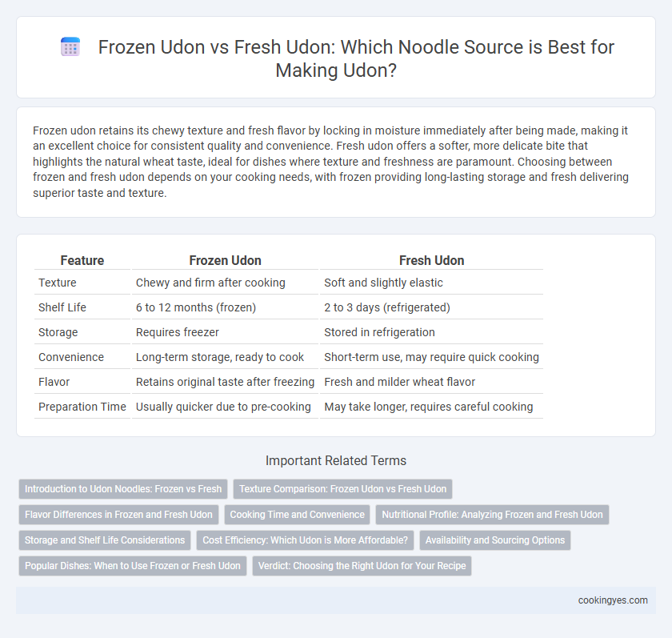
Task: Select Flavor Differences in Frozen and Fresh Udon
Action: (118, 515)
